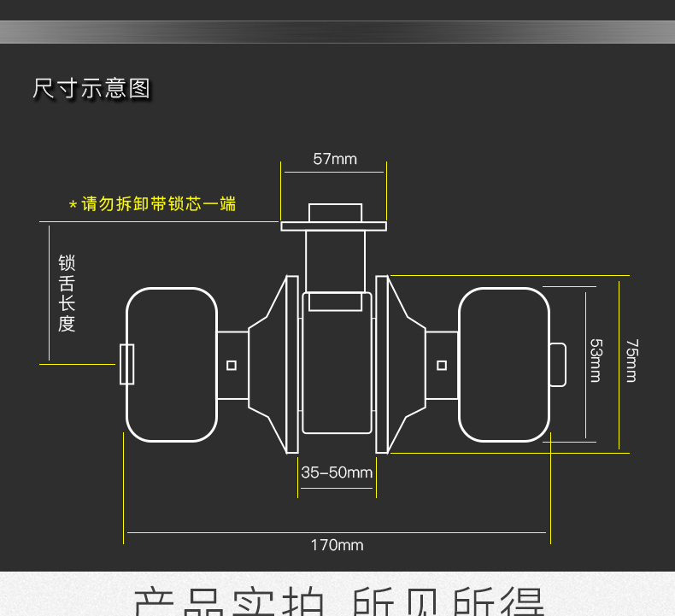Click the lock cylinder tab on left knob
This screenshot has width=675, height=616.
click(x=126, y=365)
